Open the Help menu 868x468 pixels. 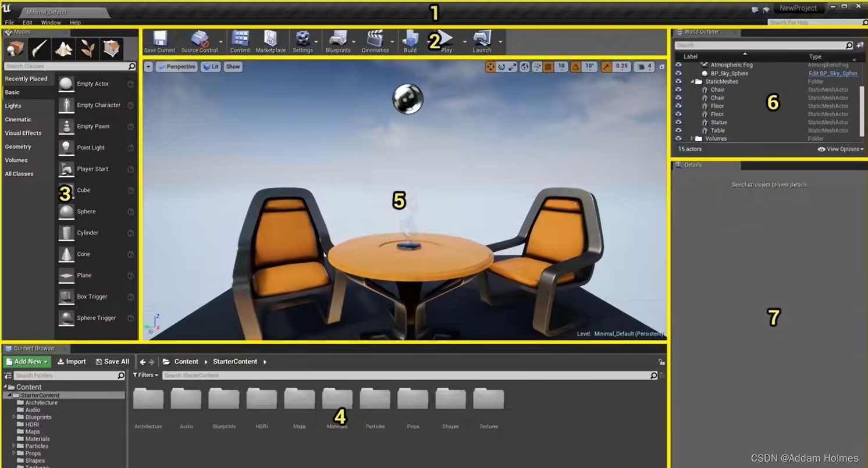point(75,23)
